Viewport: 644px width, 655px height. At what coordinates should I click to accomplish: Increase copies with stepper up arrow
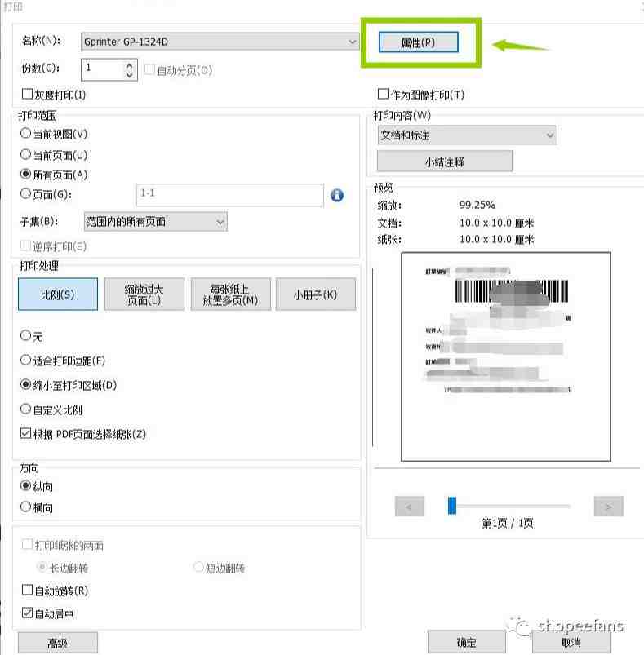click(129, 65)
